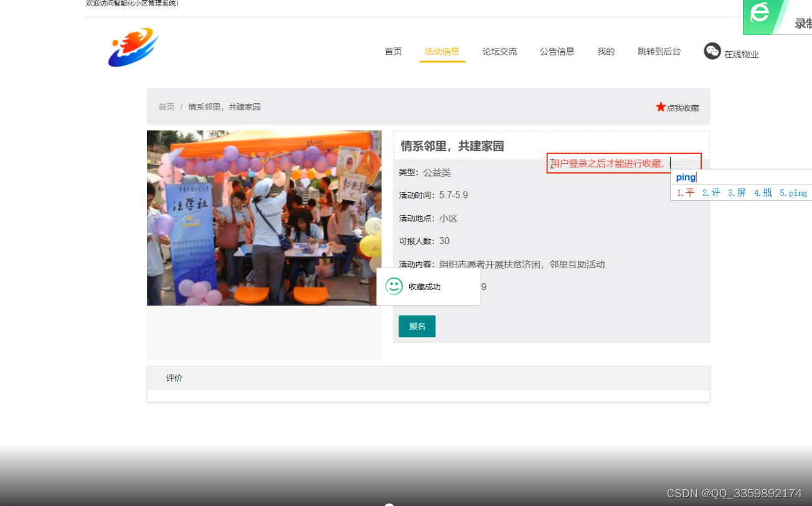
Task: Click the 收藏成功 notification popup
Action: pyautogui.click(x=428, y=286)
